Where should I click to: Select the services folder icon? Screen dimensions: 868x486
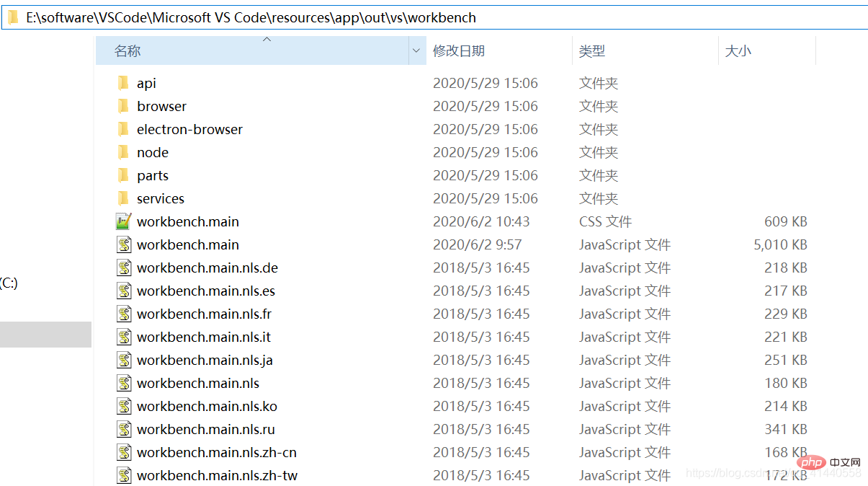(123, 198)
